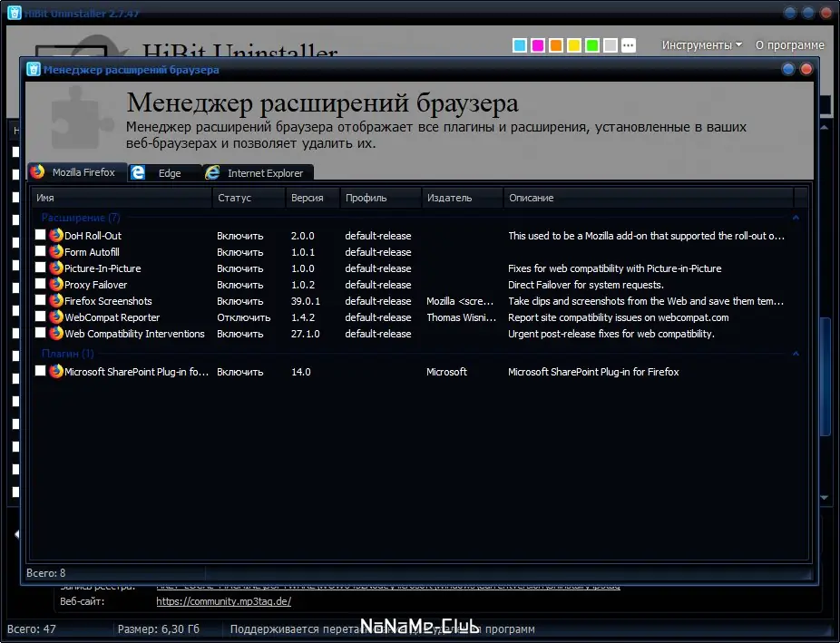This screenshot has height=643, width=840.
Task: Click Firefox icon beside DoH Roll-Out
Action: coord(56,235)
